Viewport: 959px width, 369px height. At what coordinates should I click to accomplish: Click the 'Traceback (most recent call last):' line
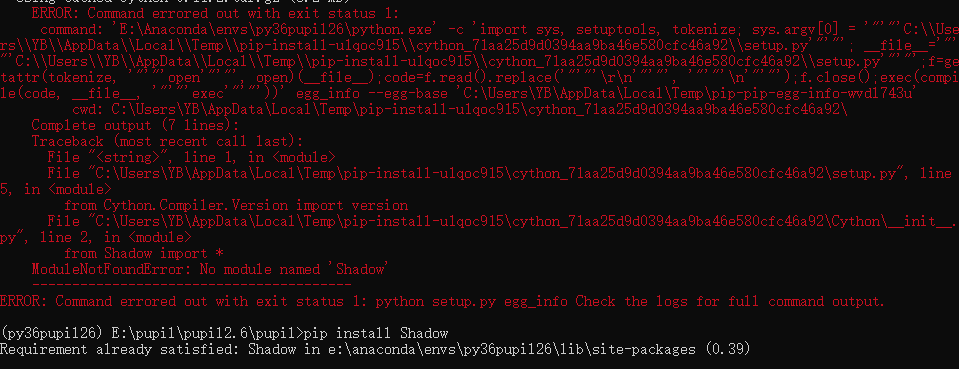pyautogui.click(x=168, y=141)
